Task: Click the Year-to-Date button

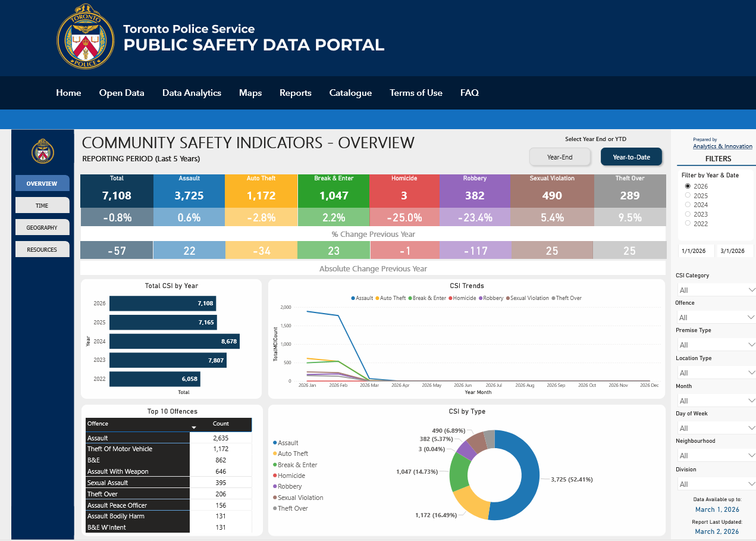Action: point(631,157)
